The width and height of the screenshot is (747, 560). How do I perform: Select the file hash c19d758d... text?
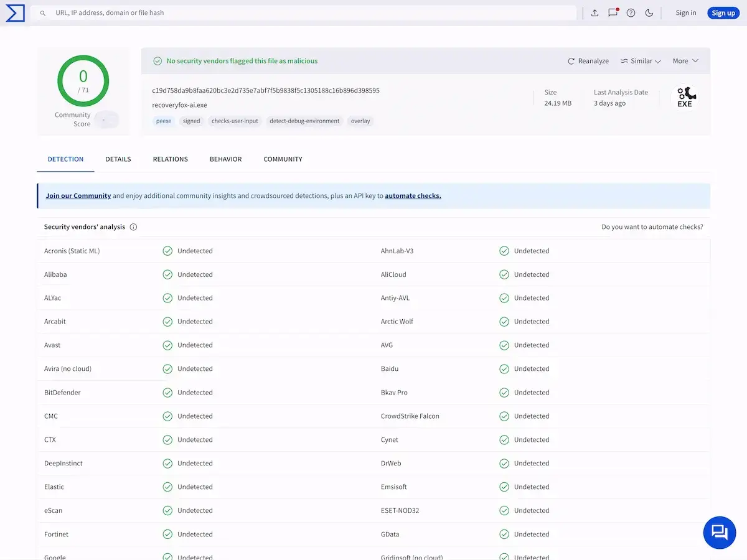click(266, 90)
